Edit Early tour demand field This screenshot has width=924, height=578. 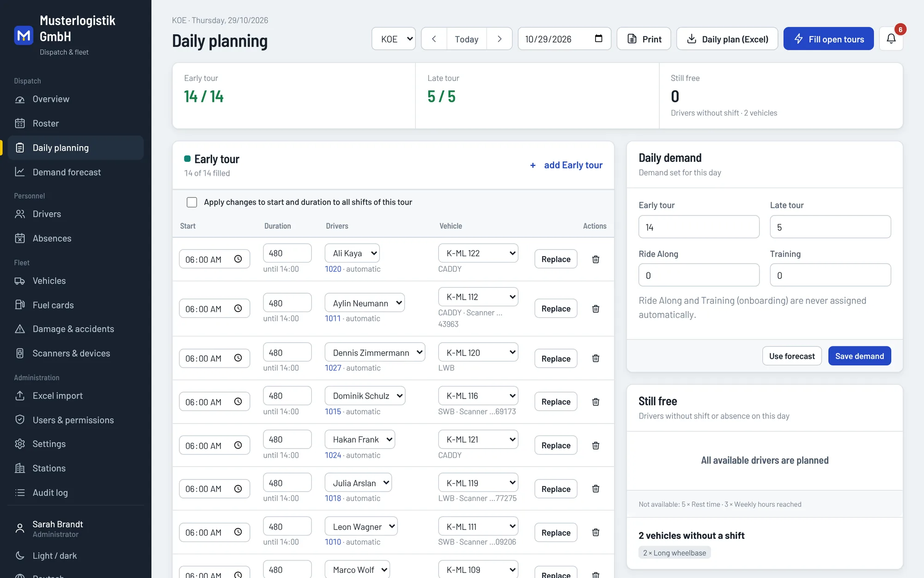click(699, 227)
